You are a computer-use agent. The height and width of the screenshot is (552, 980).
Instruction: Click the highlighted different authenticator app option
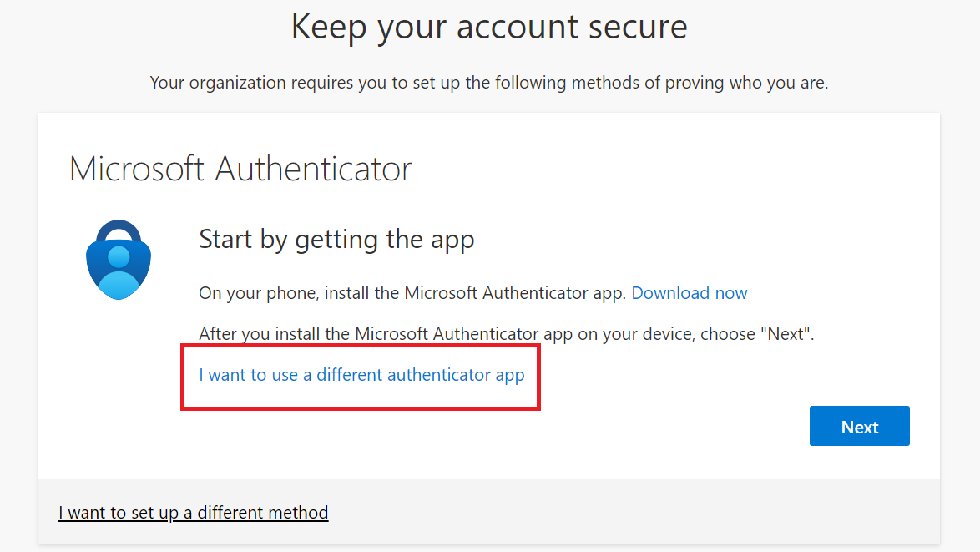(x=361, y=375)
